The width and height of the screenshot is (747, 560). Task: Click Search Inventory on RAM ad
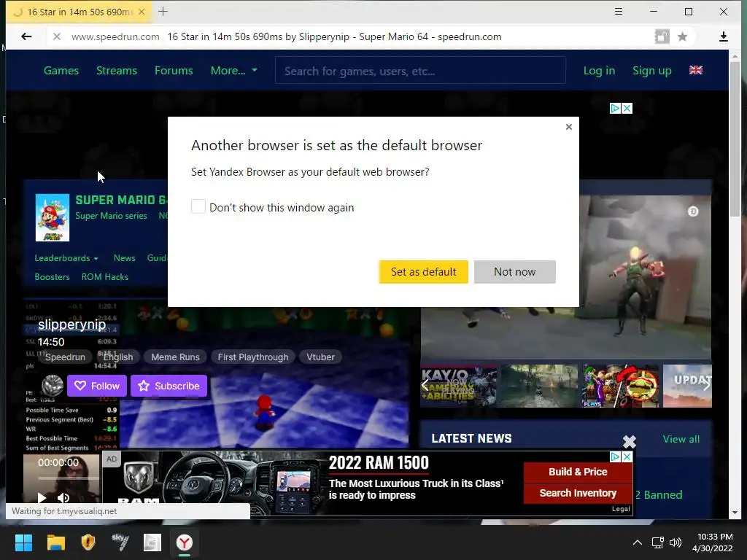(x=578, y=494)
